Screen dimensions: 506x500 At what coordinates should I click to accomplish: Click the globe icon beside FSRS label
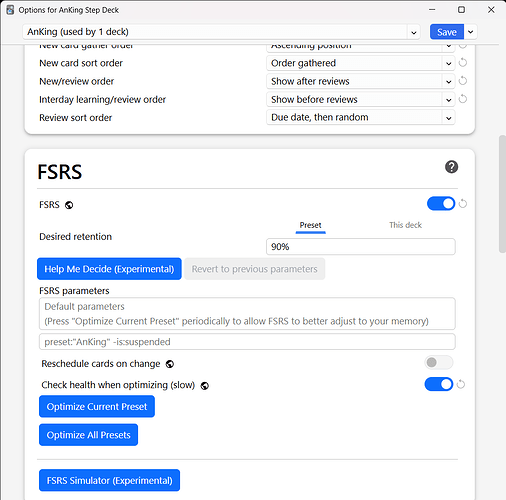pyautogui.click(x=69, y=205)
